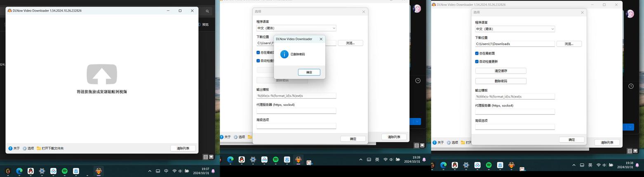Open Microsoft Edge on the 19:39 taskbar

coord(230,160)
